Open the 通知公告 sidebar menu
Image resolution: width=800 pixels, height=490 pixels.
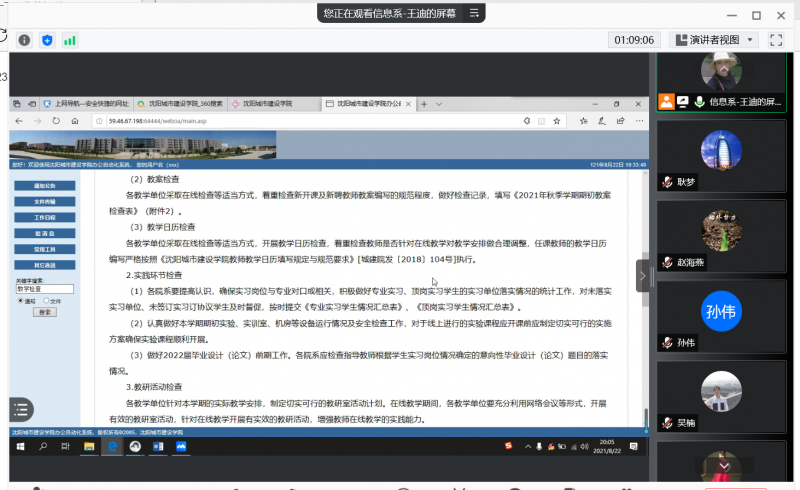45,185
